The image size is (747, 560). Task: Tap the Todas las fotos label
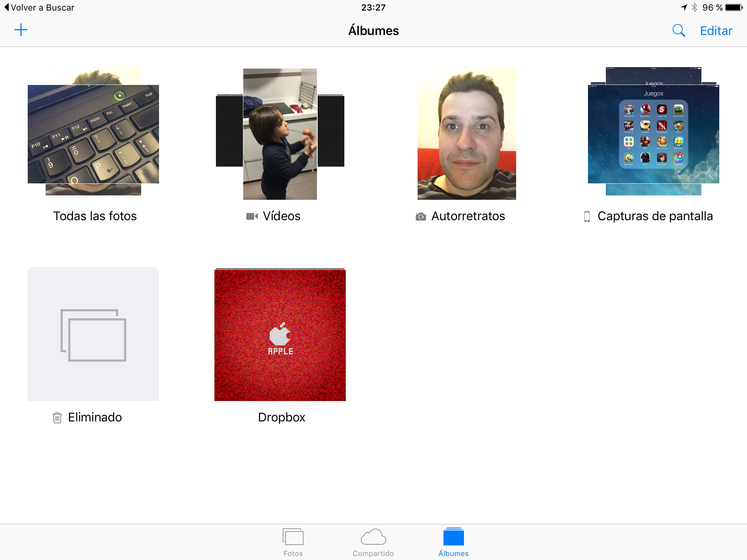click(x=95, y=216)
